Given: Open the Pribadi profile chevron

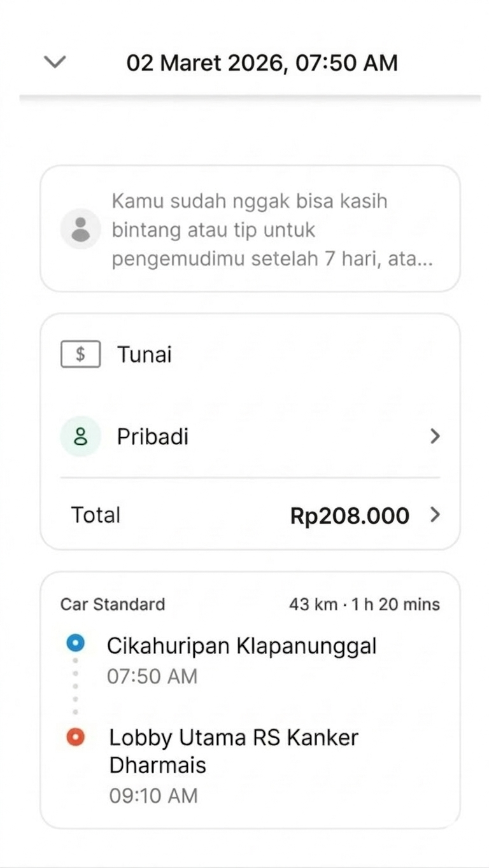Looking at the screenshot, I should (x=435, y=437).
